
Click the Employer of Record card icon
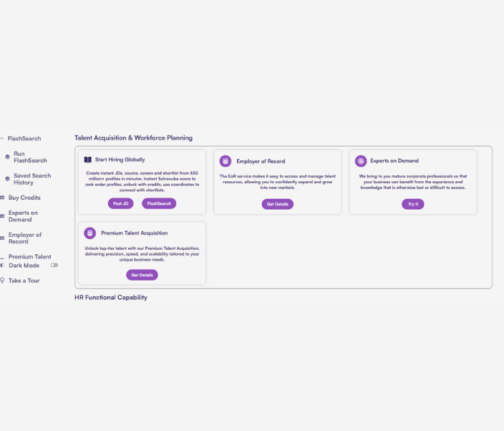pos(226,161)
